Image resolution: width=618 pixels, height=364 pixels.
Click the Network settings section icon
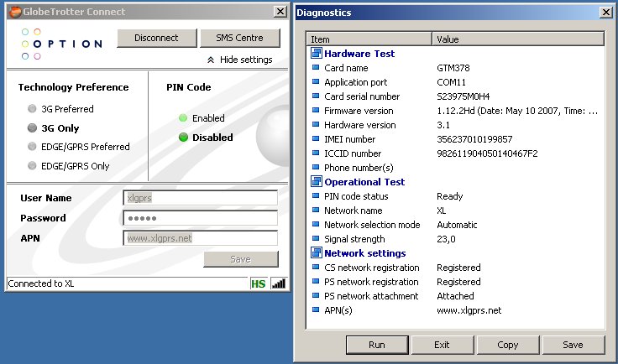tap(317, 253)
